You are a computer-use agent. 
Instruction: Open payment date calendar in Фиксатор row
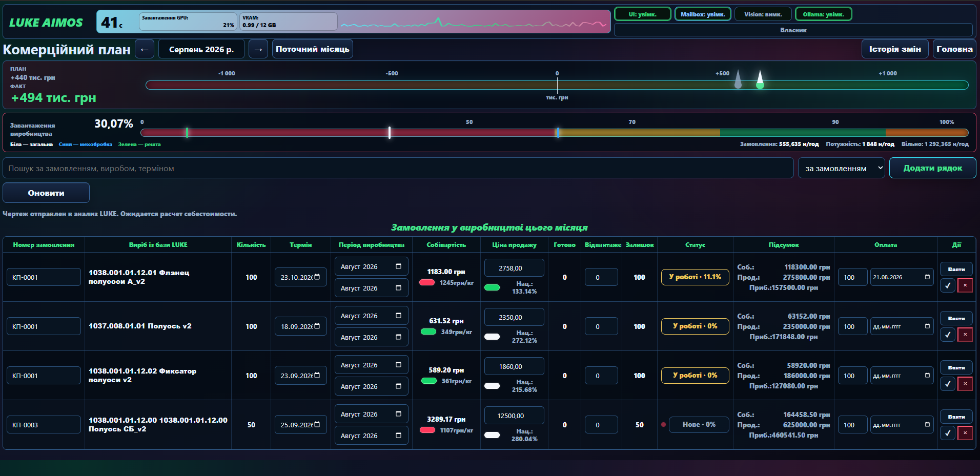927,376
